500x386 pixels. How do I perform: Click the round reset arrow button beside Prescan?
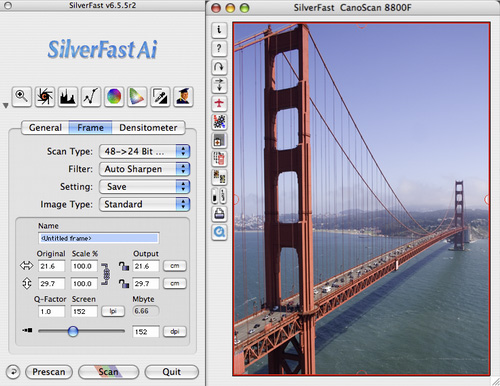13,372
